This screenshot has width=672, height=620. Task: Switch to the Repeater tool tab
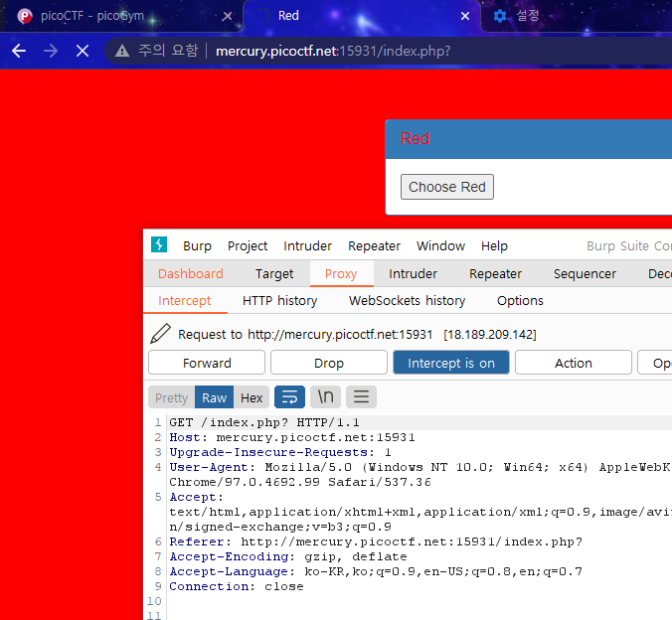tap(495, 274)
